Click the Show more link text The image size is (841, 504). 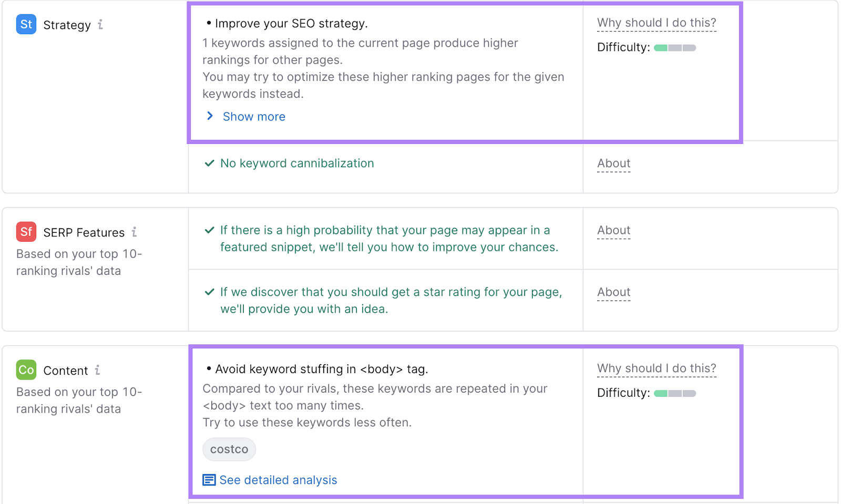click(254, 117)
